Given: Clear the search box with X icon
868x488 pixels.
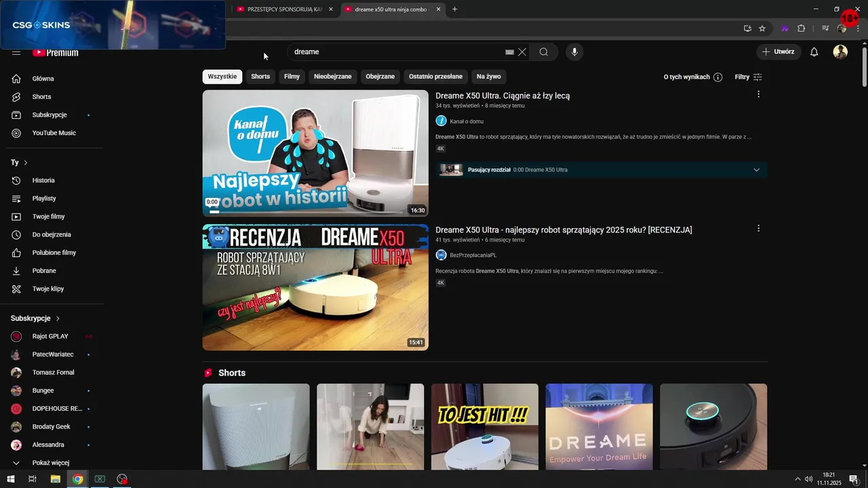Looking at the screenshot, I should coord(522,52).
